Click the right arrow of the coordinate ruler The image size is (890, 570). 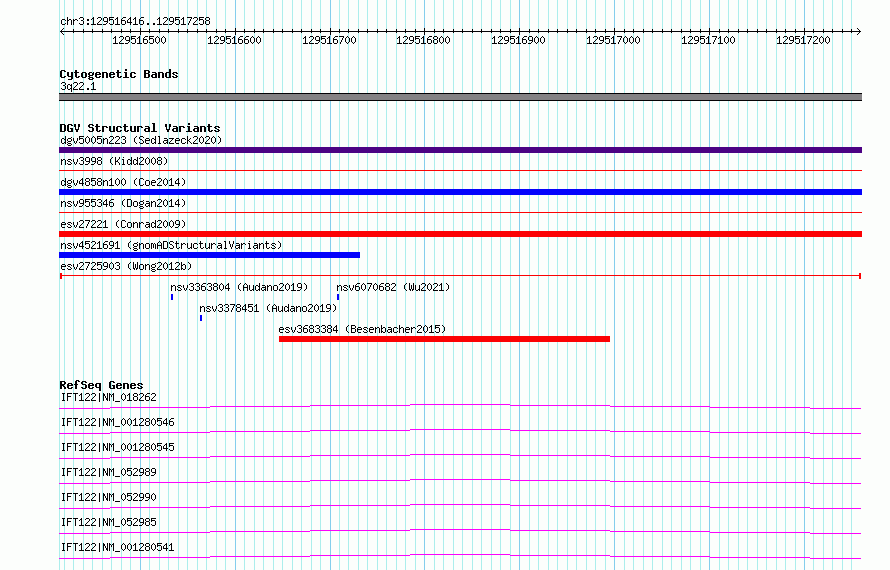click(x=859, y=32)
